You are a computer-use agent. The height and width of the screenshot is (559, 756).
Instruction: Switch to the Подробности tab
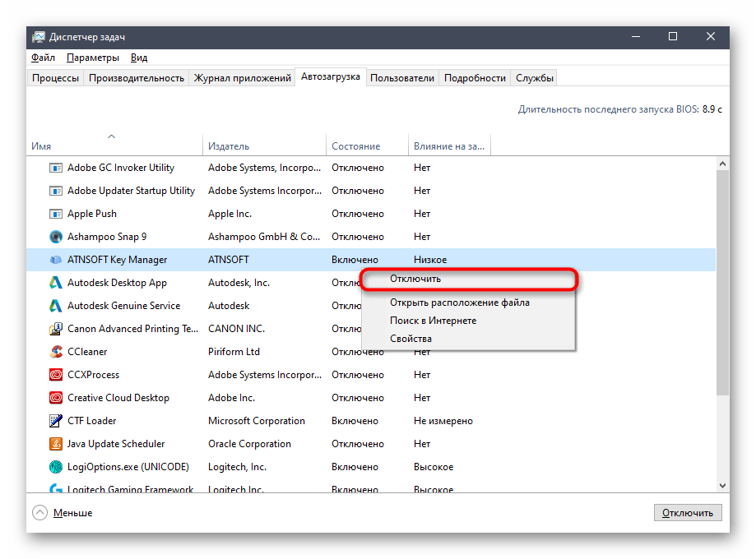click(x=475, y=78)
